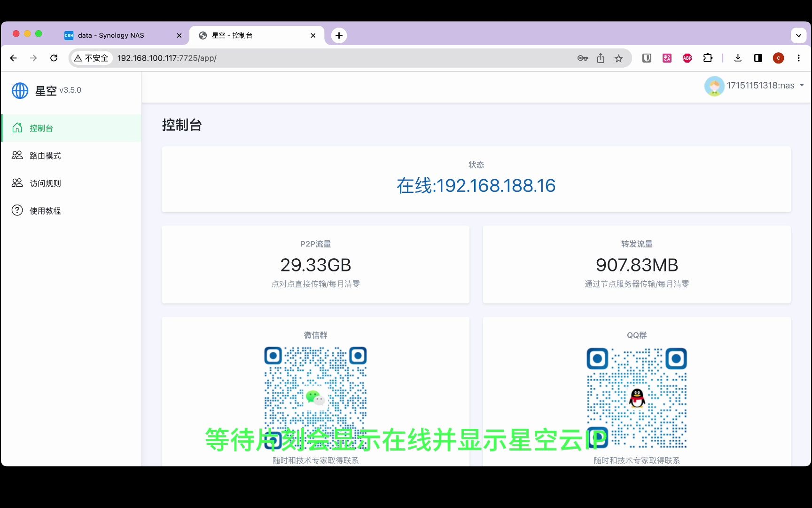Close the data - Synology NAS tab
This screenshot has height=508, width=812.
pos(179,35)
